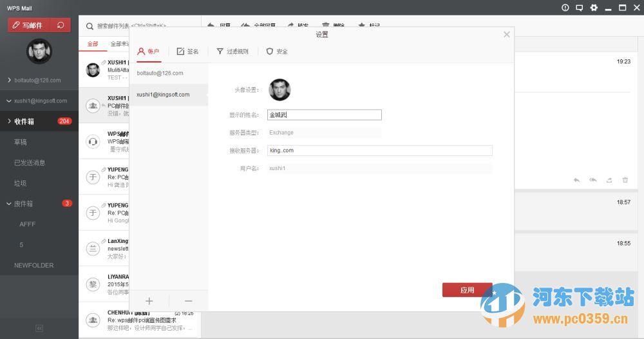Switch to the 全部 mail list tab
The width and height of the screenshot is (644, 339).
coord(93,44)
